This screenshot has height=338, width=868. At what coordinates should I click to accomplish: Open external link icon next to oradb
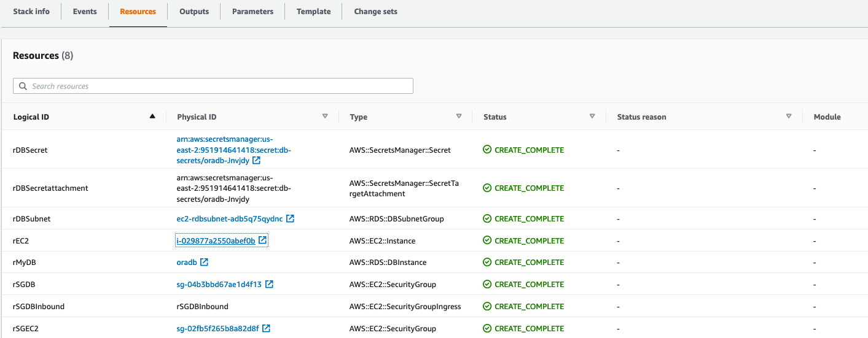pyautogui.click(x=205, y=262)
